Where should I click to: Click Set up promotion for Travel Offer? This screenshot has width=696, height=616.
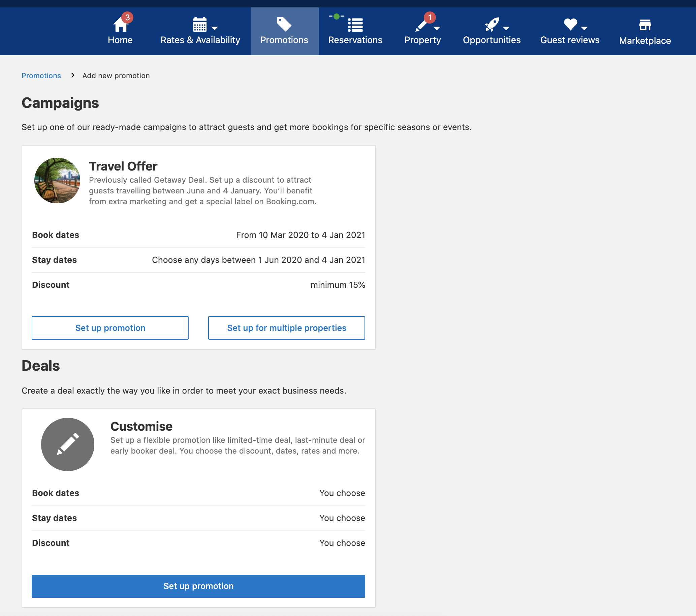pos(110,328)
